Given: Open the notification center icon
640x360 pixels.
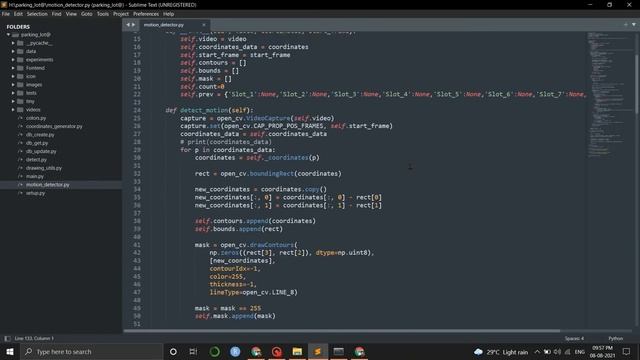Looking at the screenshot, I should [626, 351].
